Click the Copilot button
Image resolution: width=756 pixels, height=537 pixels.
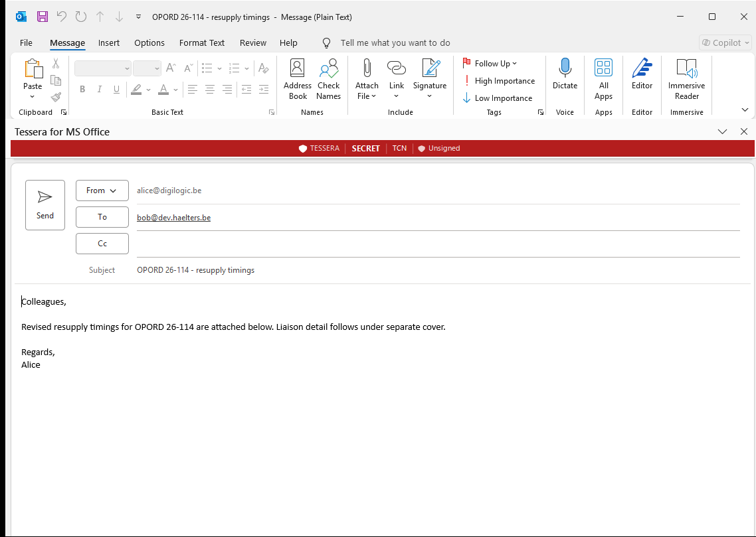pyautogui.click(x=725, y=43)
